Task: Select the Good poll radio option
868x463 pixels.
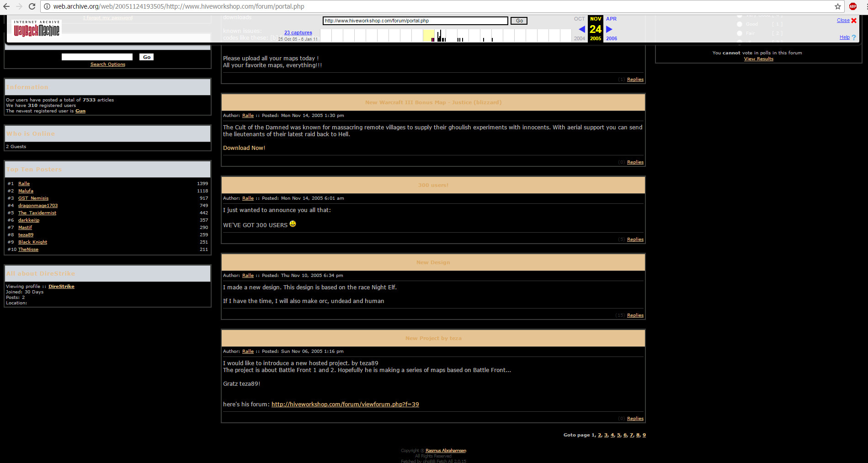Action: [740, 24]
